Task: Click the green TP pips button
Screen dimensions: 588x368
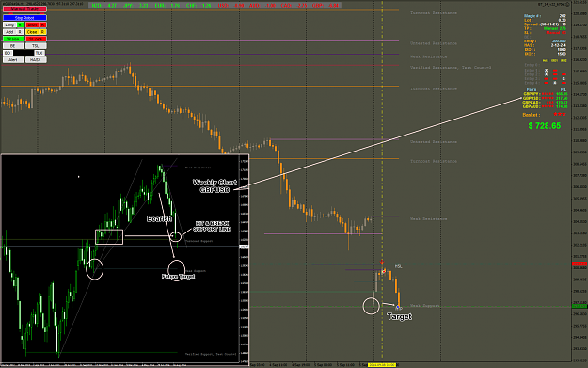Action: point(13,39)
